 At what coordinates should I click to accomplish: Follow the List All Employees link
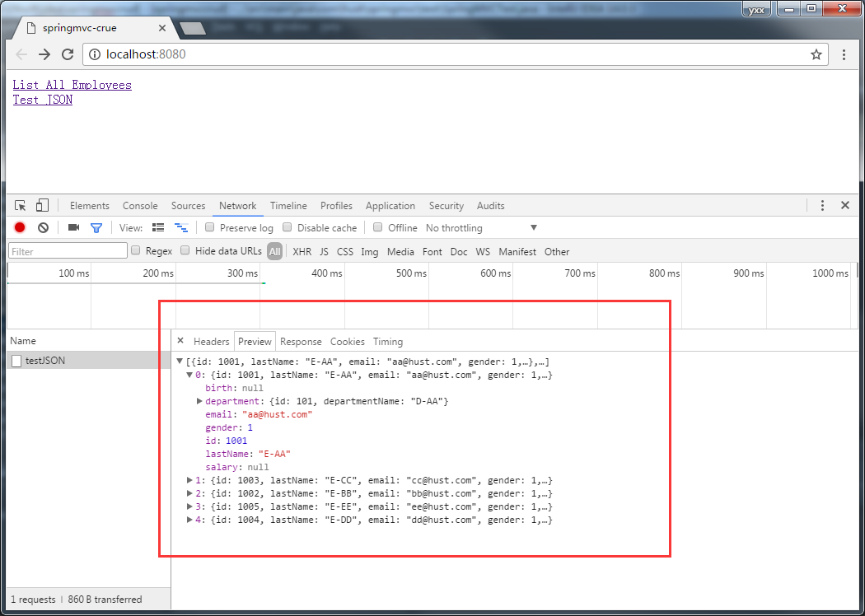72,85
